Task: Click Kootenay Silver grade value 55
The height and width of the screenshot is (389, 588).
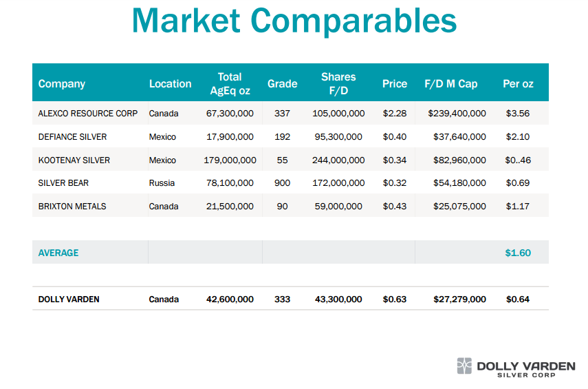Action: coord(283,160)
